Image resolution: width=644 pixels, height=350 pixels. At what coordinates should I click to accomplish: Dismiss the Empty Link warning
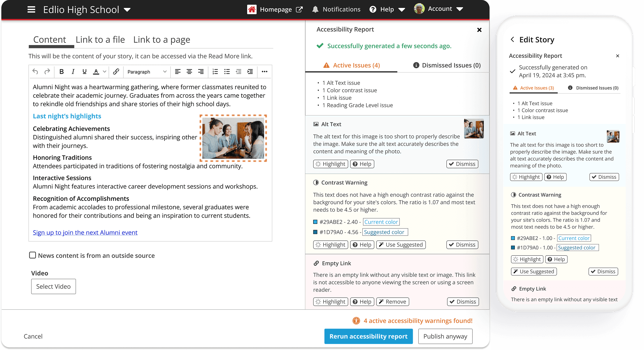point(462,301)
